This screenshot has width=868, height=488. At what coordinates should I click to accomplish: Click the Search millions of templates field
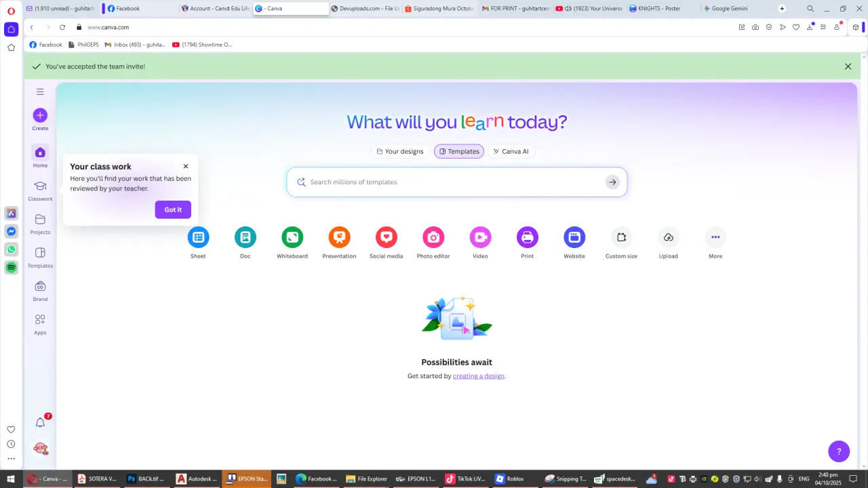tap(457, 182)
